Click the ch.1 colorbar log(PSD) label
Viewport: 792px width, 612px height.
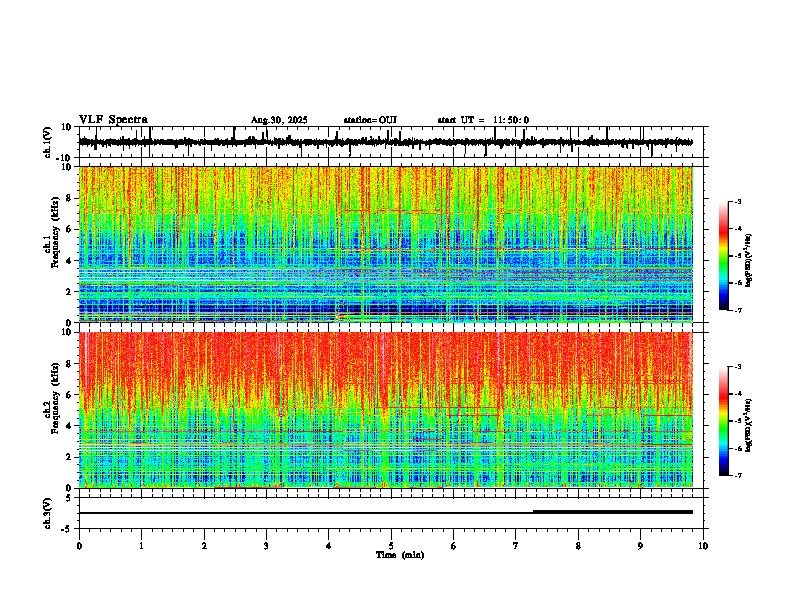click(x=748, y=260)
